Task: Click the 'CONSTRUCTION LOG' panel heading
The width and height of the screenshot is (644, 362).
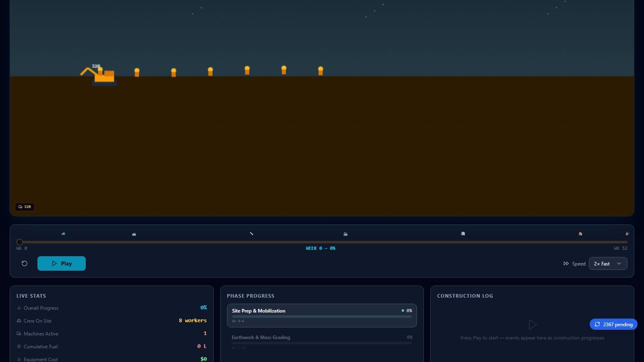Action: pyautogui.click(x=465, y=296)
